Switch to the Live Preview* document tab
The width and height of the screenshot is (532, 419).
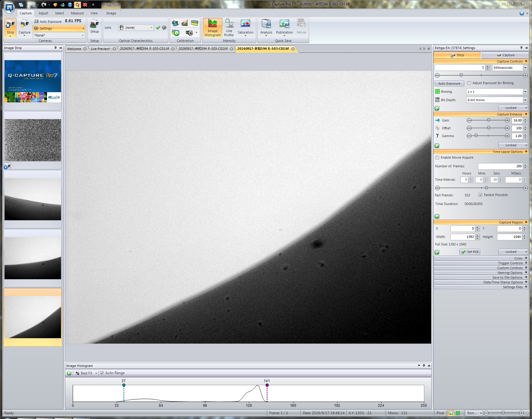[x=101, y=49]
